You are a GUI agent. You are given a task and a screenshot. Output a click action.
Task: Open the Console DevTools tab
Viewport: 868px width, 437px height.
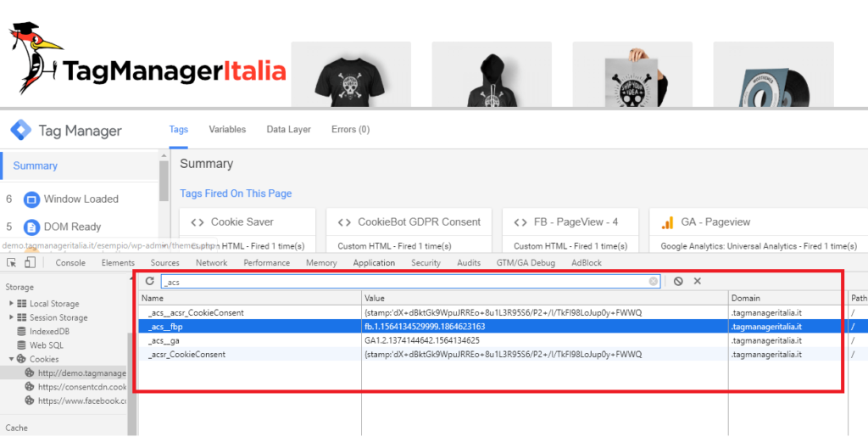pos(70,262)
